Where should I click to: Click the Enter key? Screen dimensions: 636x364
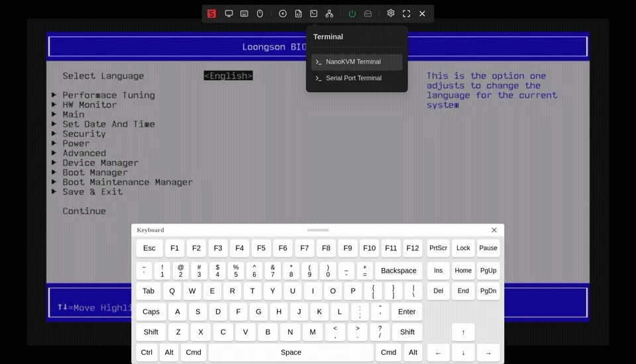coord(407,312)
